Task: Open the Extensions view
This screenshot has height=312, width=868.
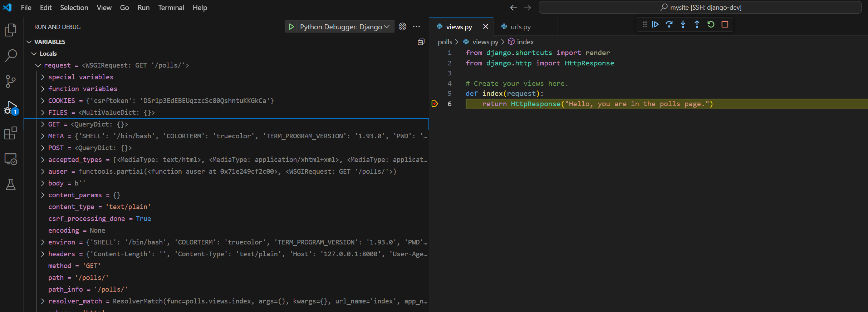Action: pos(11,133)
